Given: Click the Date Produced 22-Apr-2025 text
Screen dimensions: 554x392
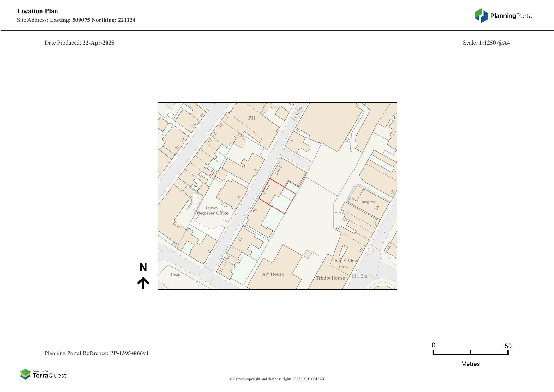Looking at the screenshot, I should 80,42.
